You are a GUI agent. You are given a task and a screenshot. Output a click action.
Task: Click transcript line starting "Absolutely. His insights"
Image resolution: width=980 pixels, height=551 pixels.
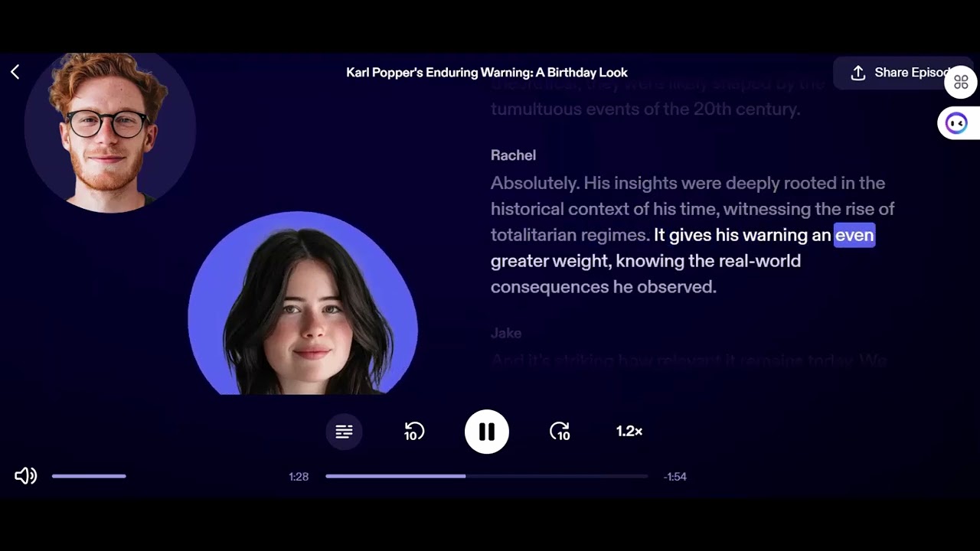tap(688, 184)
